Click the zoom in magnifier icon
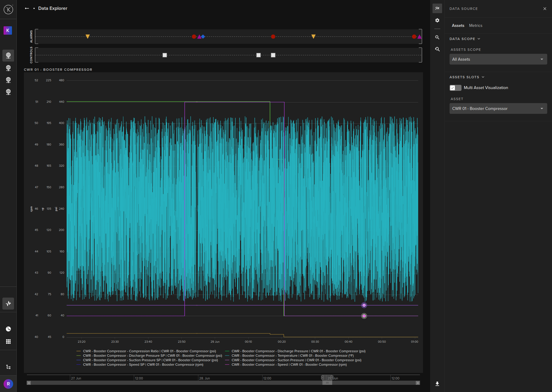This screenshot has width=552, height=392. click(437, 37)
